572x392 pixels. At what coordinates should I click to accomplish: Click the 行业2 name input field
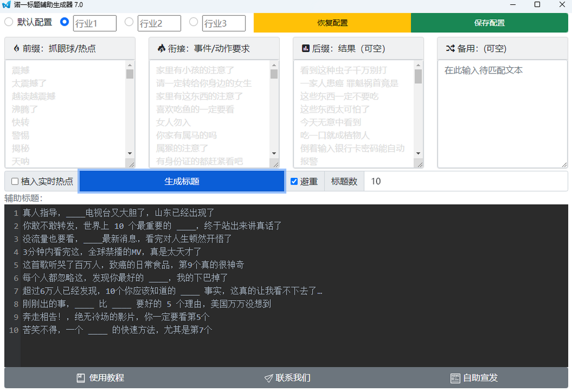point(159,23)
